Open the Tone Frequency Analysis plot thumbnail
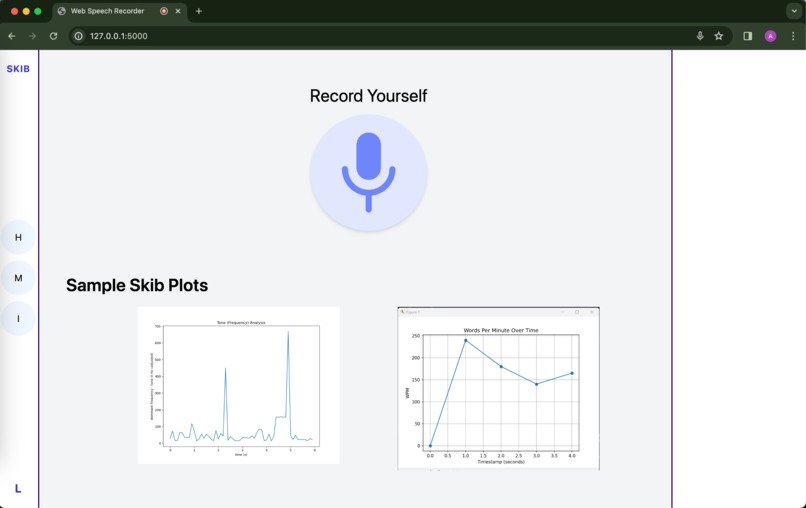The image size is (806, 508). [239, 385]
